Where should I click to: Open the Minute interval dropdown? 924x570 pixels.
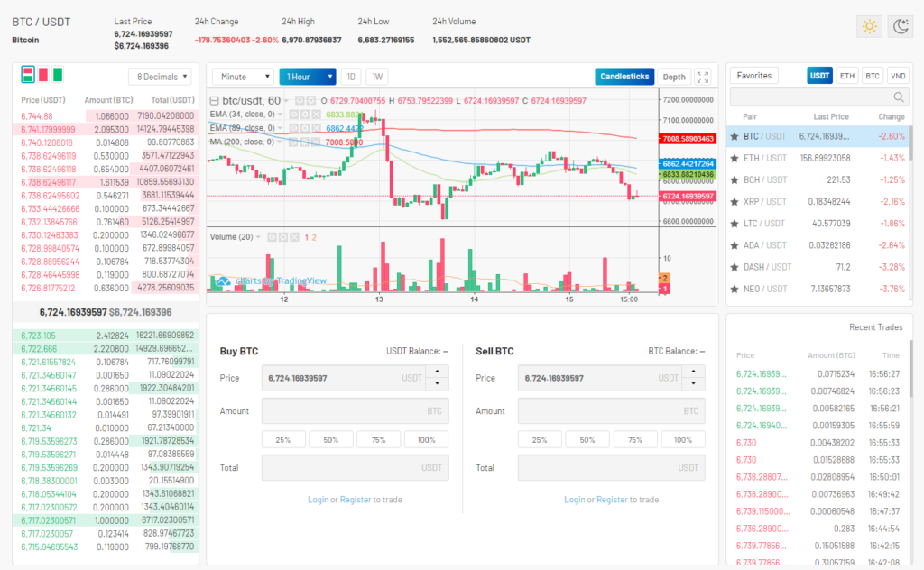coord(244,77)
